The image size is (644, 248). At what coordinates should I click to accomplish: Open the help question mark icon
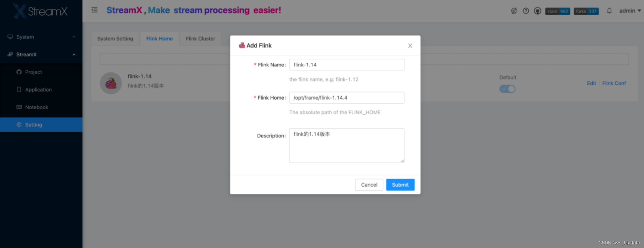[x=526, y=11]
